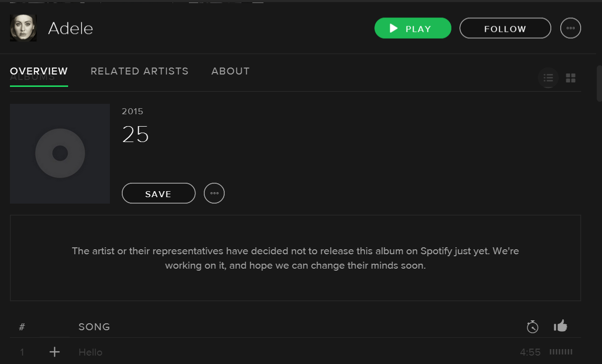This screenshot has width=602, height=364.
Task: Click the SONG column header
Action: pyautogui.click(x=94, y=327)
